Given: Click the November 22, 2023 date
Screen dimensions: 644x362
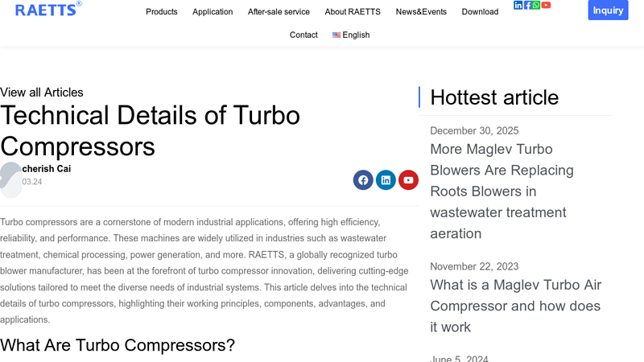Looking at the screenshot, I should pyautogui.click(x=474, y=266).
